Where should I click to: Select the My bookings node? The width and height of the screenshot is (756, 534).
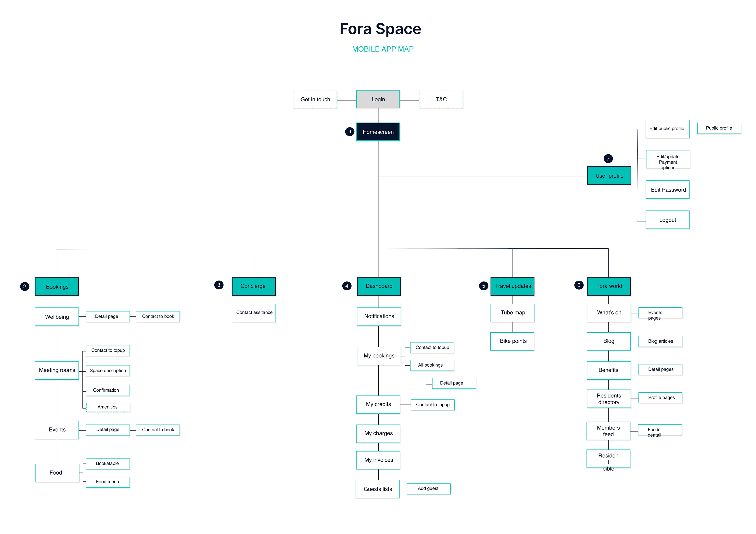pos(379,356)
